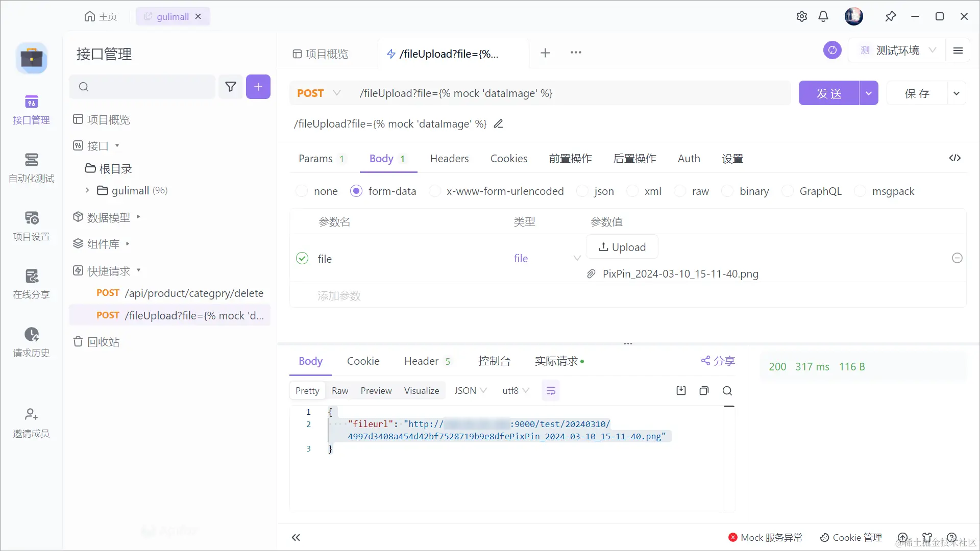Select the json body type radio

point(582,191)
